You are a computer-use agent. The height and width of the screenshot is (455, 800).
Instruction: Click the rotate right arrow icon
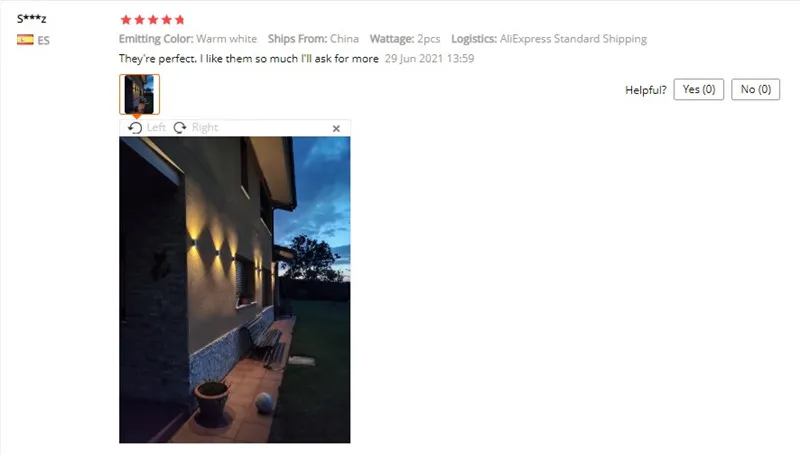pos(180,128)
